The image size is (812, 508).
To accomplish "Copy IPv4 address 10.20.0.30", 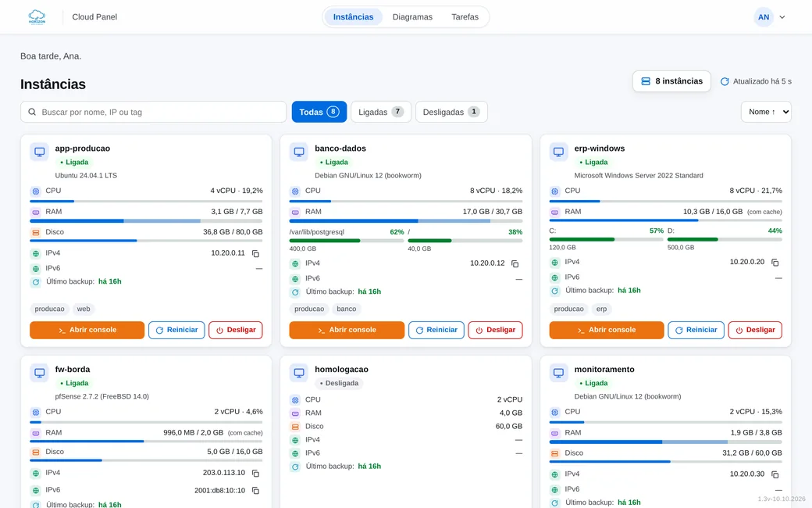I will 775,474.
